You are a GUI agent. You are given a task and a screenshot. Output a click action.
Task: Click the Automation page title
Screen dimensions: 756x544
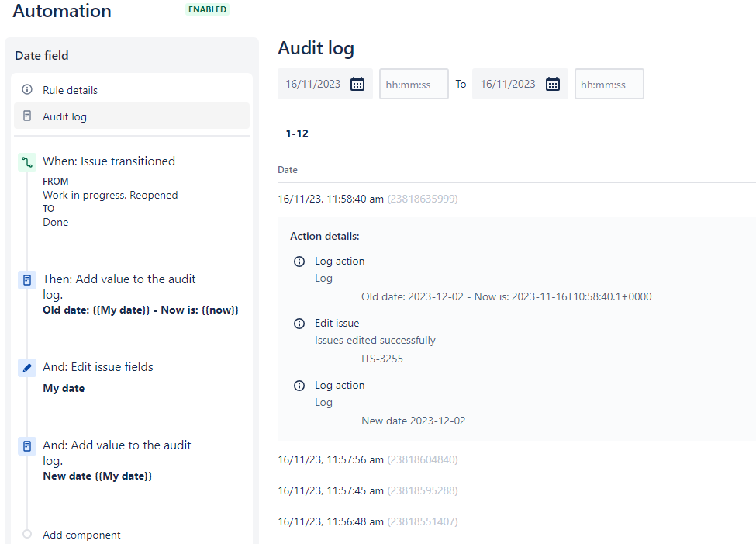(x=62, y=11)
